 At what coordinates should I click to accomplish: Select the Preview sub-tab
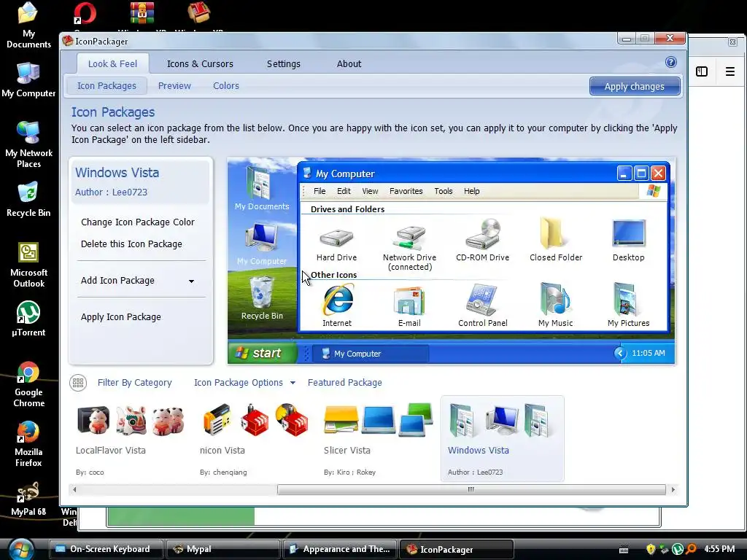pyautogui.click(x=174, y=86)
